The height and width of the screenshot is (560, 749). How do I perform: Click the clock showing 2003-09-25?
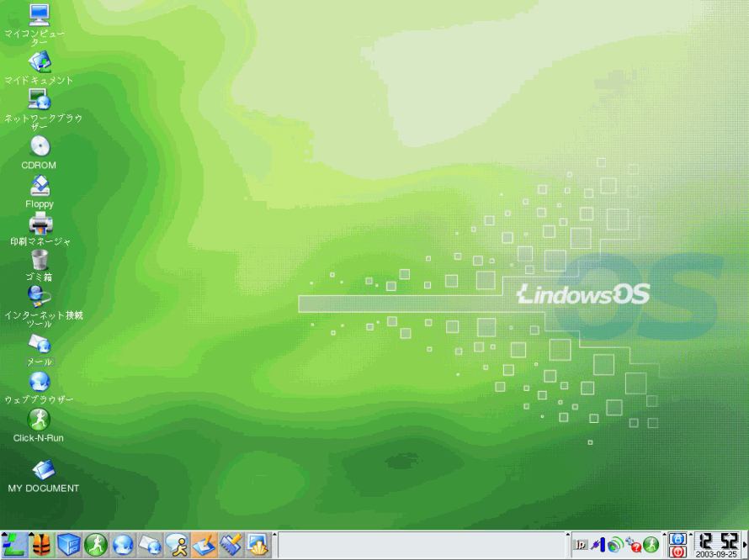[x=716, y=545]
